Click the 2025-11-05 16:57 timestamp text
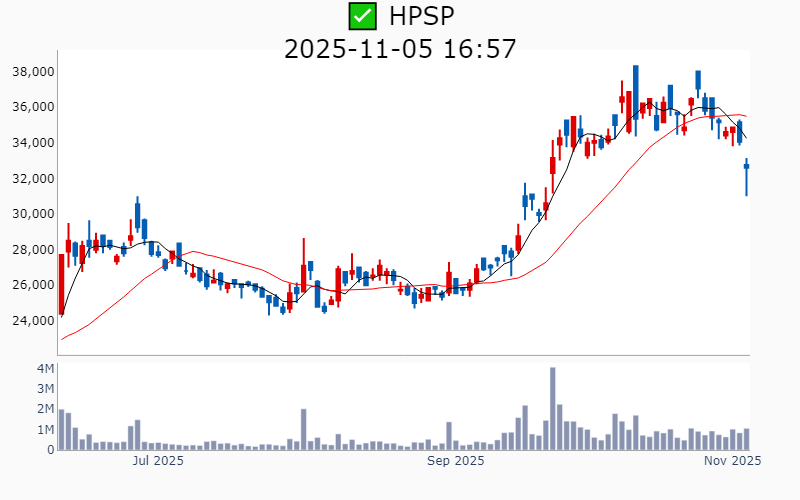The width and height of the screenshot is (800, 500). point(400,48)
